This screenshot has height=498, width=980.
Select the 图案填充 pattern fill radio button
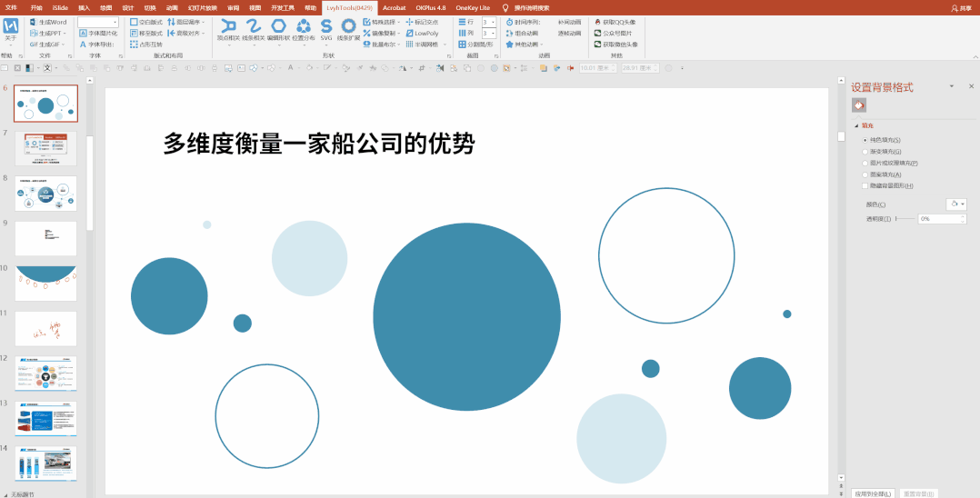point(865,174)
